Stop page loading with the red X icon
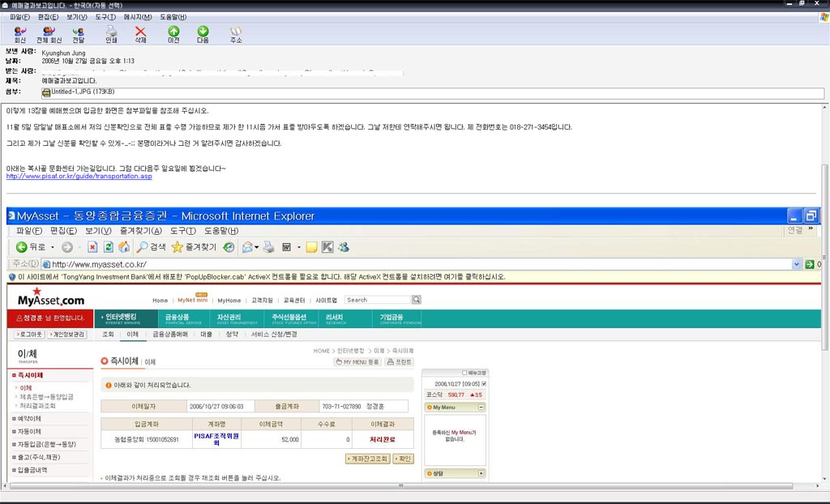The height and width of the screenshot is (504, 830). [92, 247]
